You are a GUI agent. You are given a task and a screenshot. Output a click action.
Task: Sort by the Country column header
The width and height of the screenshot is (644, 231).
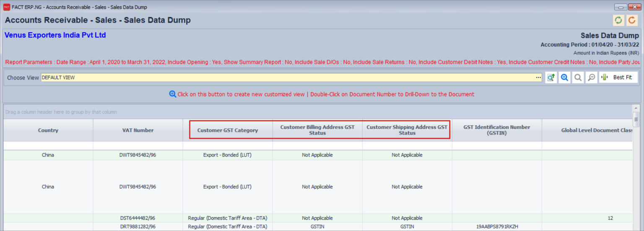(x=48, y=130)
